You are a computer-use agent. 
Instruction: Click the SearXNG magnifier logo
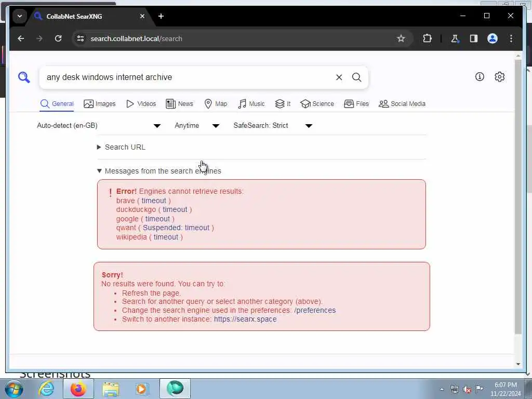point(24,77)
